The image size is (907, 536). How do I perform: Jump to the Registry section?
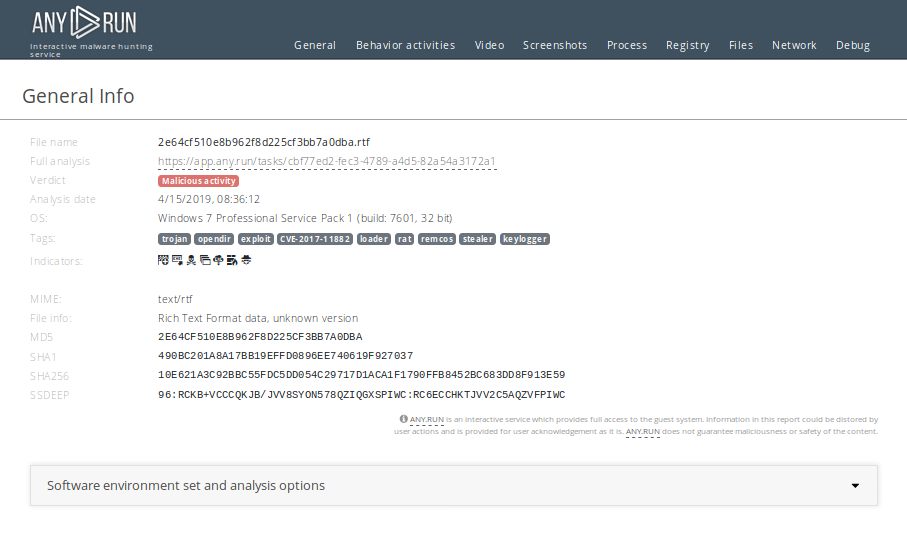click(x=687, y=45)
